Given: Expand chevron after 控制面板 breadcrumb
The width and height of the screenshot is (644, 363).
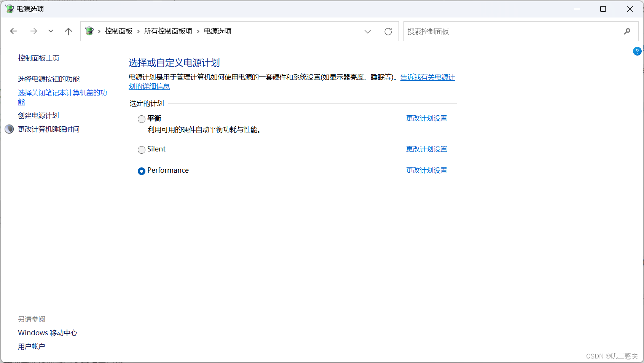Looking at the screenshot, I should pyautogui.click(x=139, y=31).
